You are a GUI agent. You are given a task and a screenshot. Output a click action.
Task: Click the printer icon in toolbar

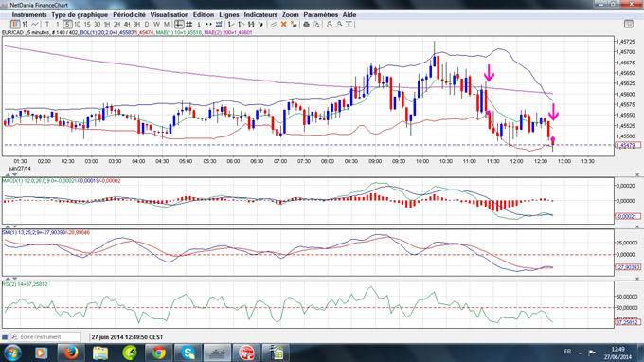306,25
